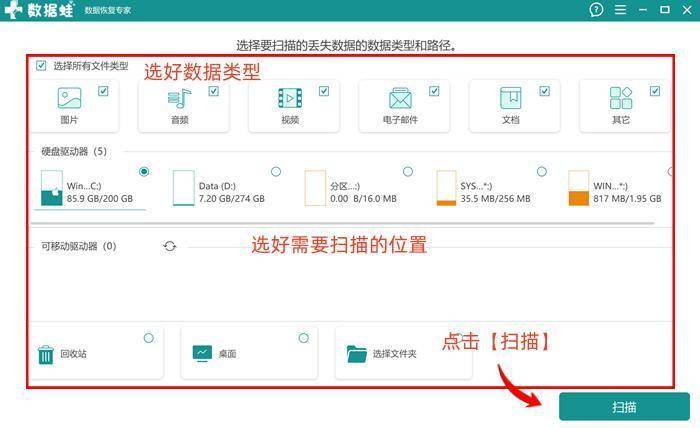Uncheck the 图片 checkbox

[x=103, y=91]
